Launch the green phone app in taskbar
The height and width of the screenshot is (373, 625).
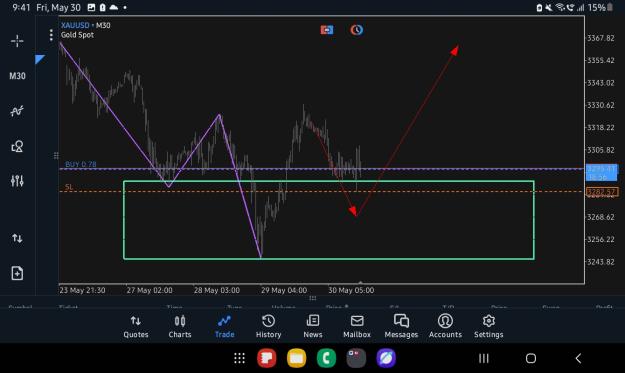(x=326, y=358)
